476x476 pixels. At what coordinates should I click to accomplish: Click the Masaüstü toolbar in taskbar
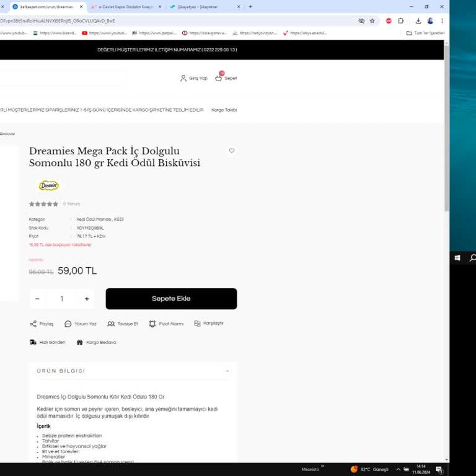point(311,469)
